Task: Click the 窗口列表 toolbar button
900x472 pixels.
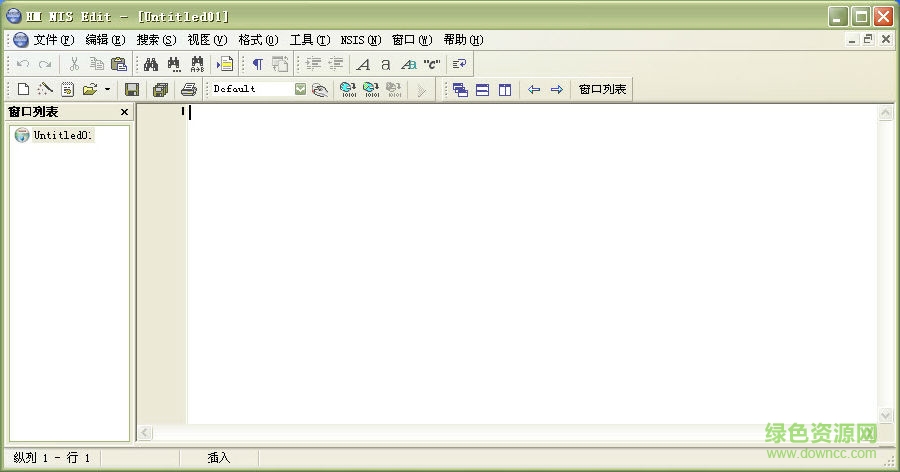Action: click(x=602, y=90)
